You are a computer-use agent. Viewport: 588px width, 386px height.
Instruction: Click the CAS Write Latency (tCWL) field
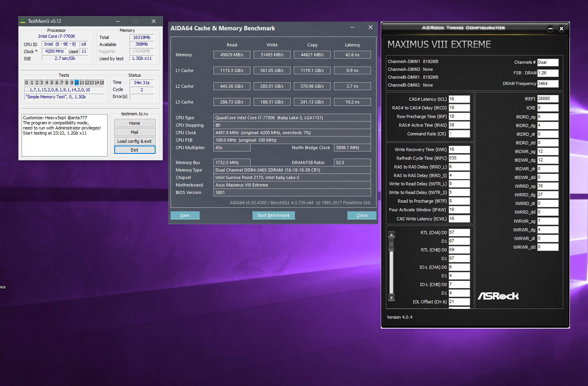coord(459,219)
